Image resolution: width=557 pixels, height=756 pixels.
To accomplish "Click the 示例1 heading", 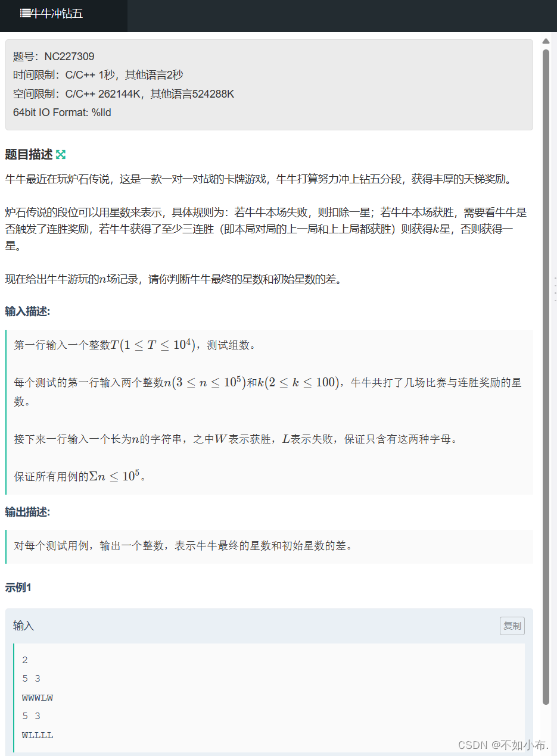I will pyautogui.click(x=18, y=588).
